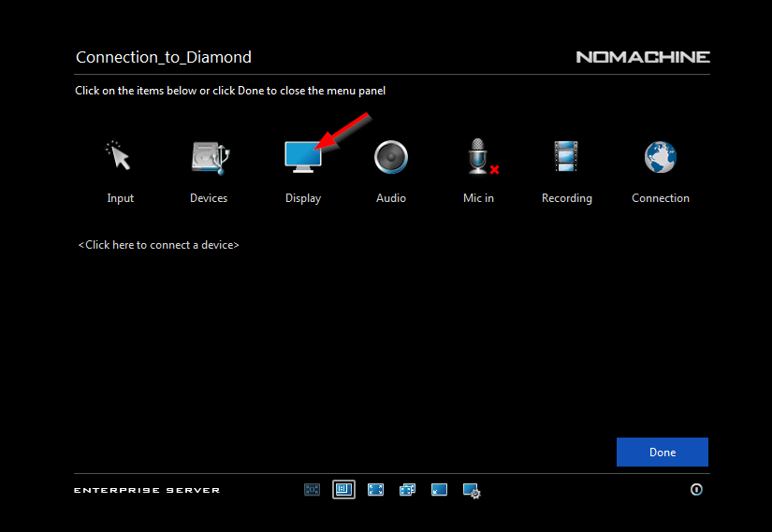The image size is (772, 532).
Task: Click Done to close the menu panel
Action: coord(663,452)
